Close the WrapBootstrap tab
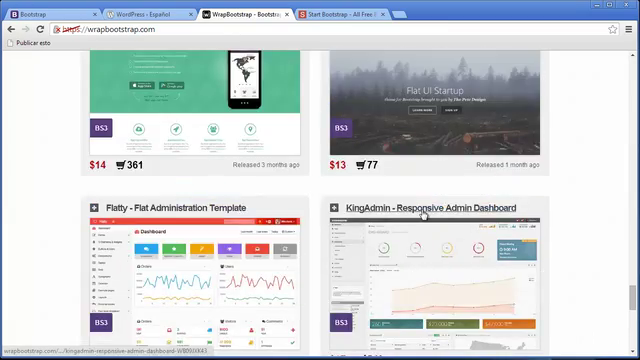Screen dimensions: 640x360 287,14
